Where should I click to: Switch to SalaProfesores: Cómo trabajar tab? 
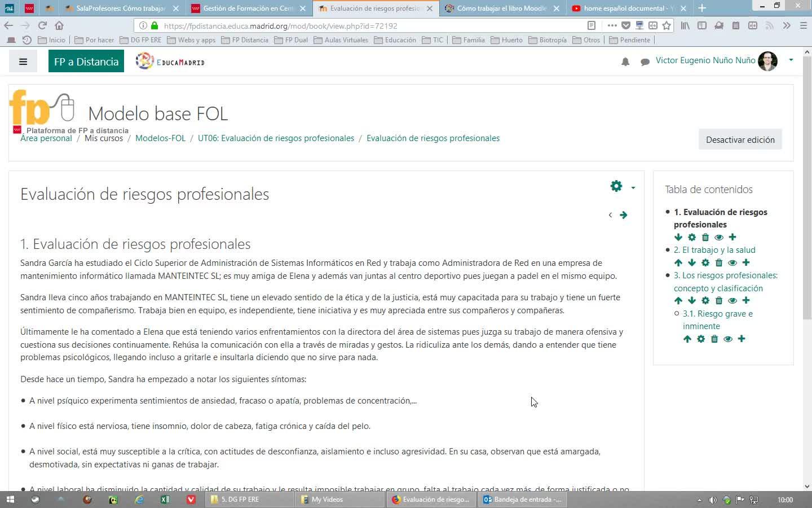[121, 8]
